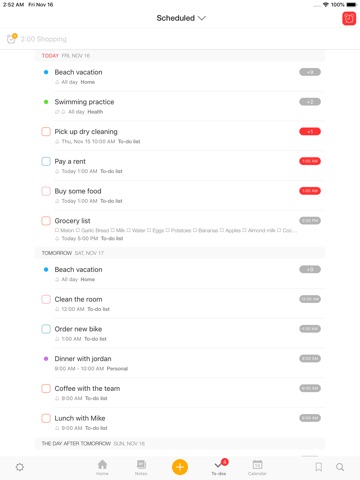Image resolution: width=360 pixels, height=480 pixels.
Task: Tap reminder icon beside 2:00 Shopping
Action: (12, 39)
